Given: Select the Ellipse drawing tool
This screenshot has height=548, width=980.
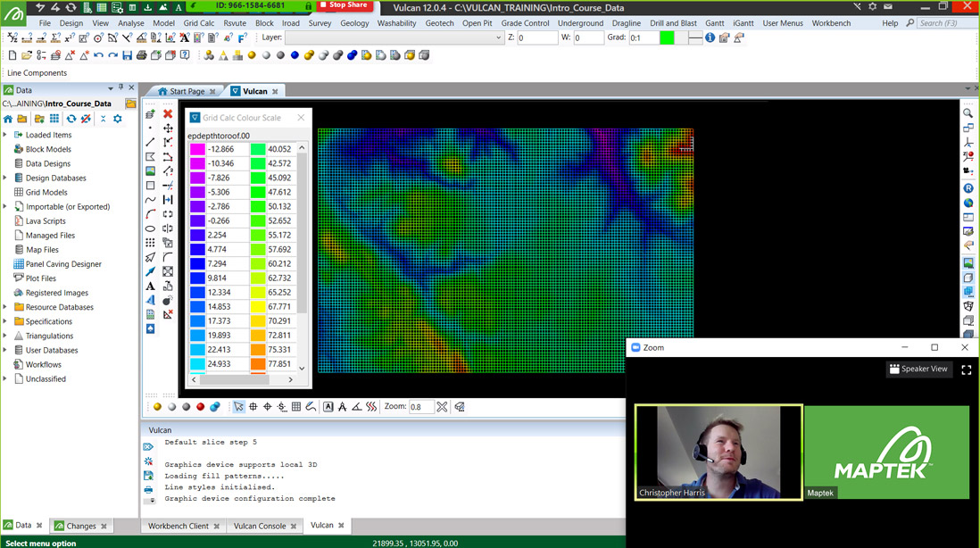Looking at the screenshot, I should (150, 228).
